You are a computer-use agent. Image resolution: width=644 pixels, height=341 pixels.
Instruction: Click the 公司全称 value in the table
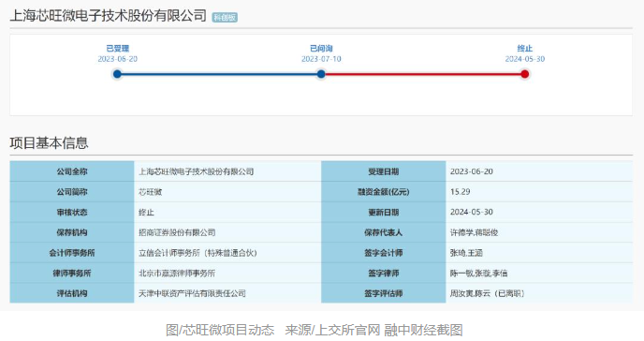[196, 171]
